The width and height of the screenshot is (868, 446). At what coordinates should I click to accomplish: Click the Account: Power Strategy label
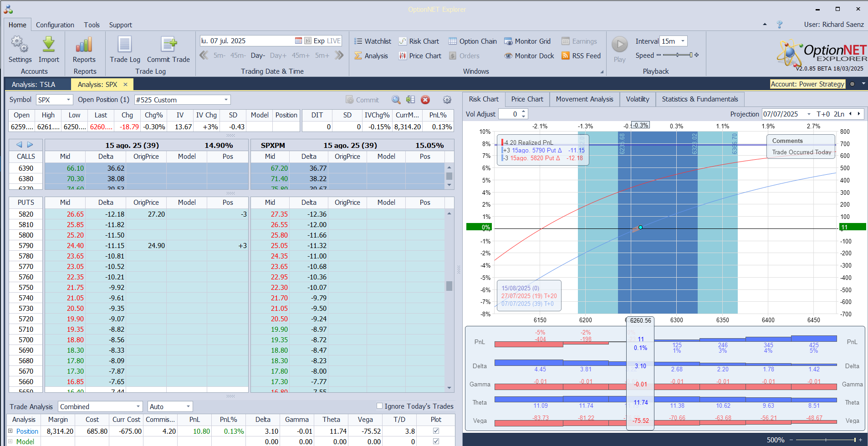(x=807, y=84)
